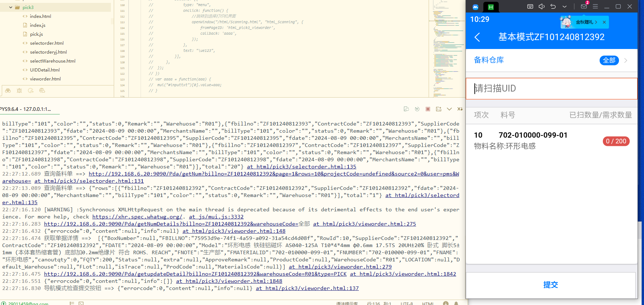Click the rerun icon in the console toolbar
Image resolution: width=644 pixels, height=305 pixels.
[417, 109]
